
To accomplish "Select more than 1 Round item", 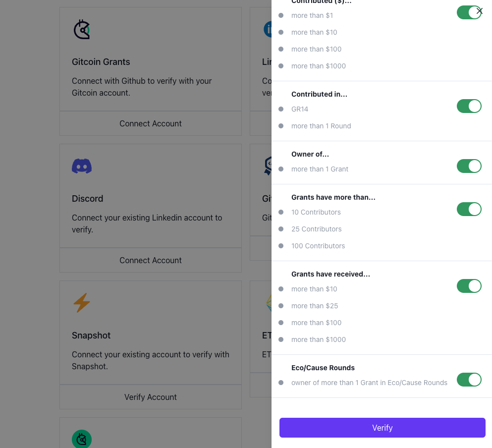I will (321, 126).
